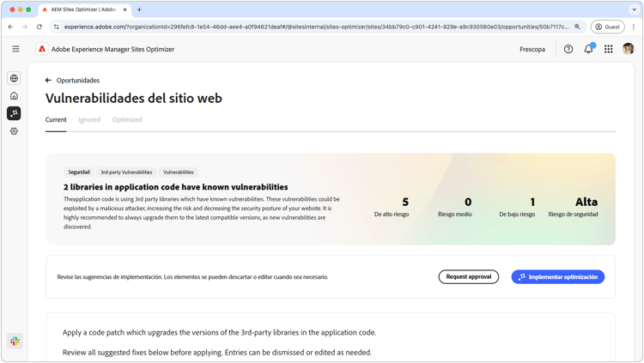Select the AEM Sites Optimizer browser tab
The width and height of the screenshot is (644, 363).
(x=84, y=9)
